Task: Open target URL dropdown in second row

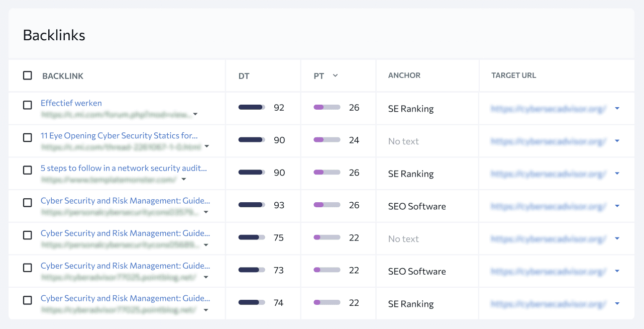Action: click(617, 141)
